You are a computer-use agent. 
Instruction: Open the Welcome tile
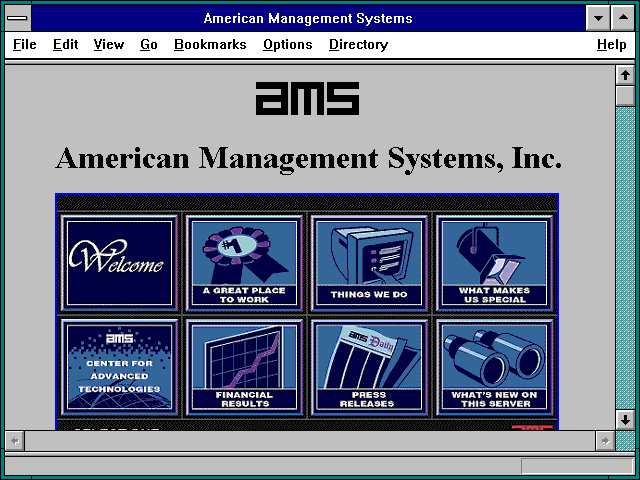click(x=119, y=263)
